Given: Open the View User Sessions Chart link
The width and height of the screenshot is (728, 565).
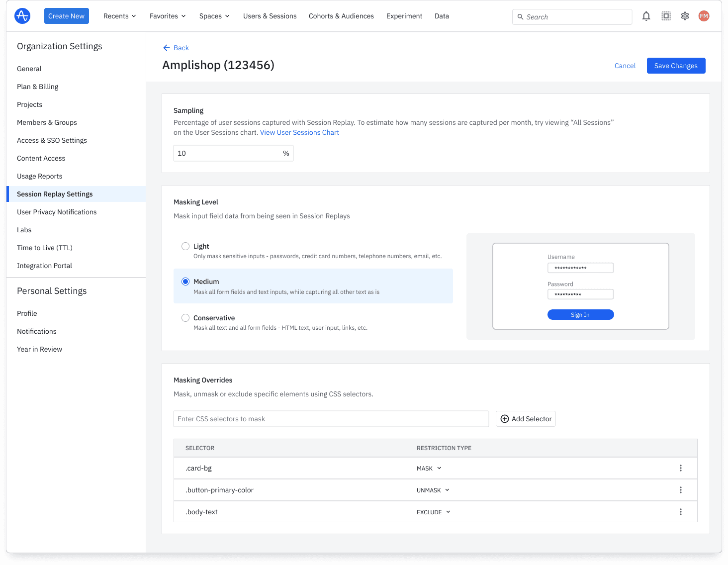Looking at the screenshot, I should pyautogui.click(x=299, y=132).
